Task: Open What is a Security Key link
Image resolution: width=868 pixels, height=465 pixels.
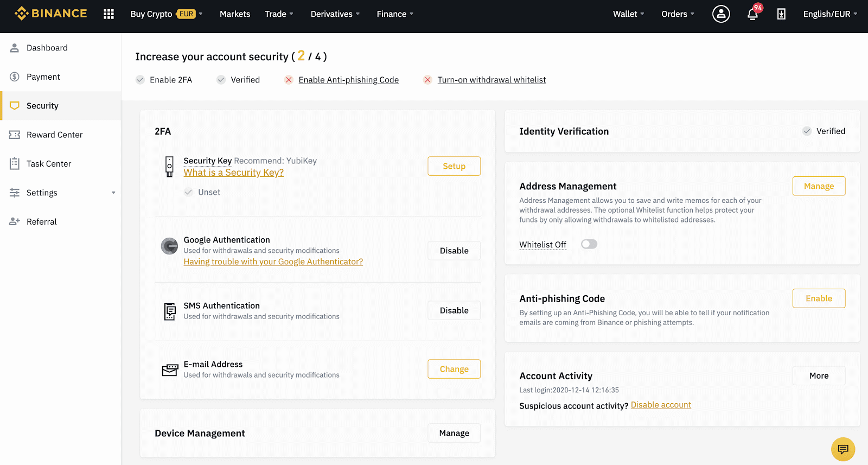Action: click(x=233, y=173)
